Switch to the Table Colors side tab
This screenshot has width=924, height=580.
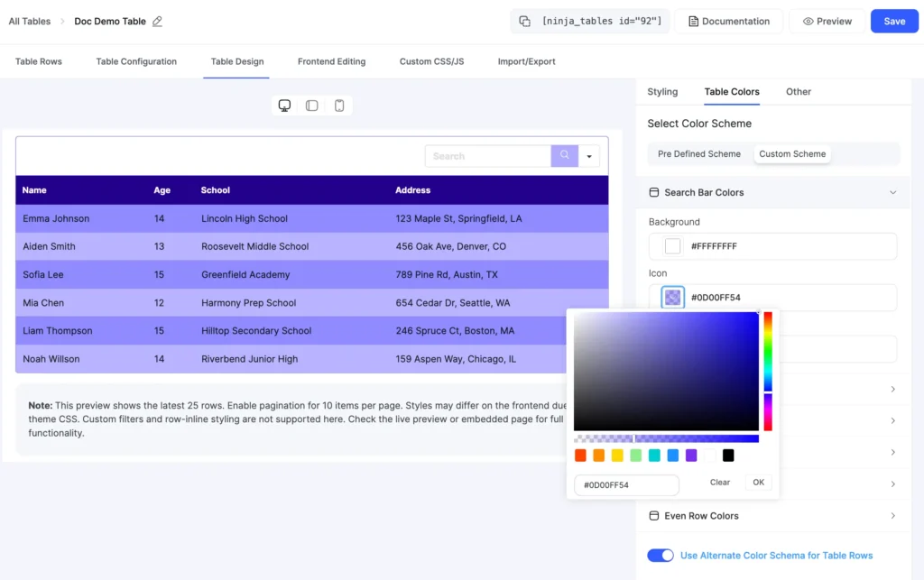[731, 92]
